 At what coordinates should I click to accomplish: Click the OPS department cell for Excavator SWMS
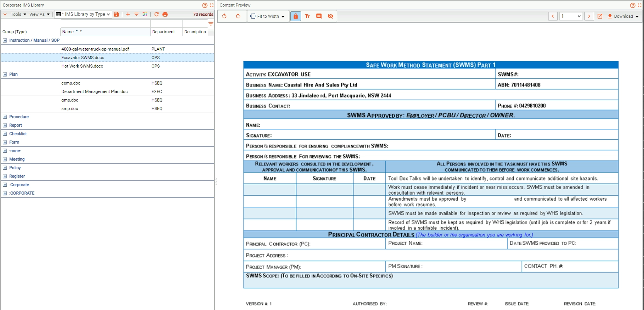coord(166,58)
